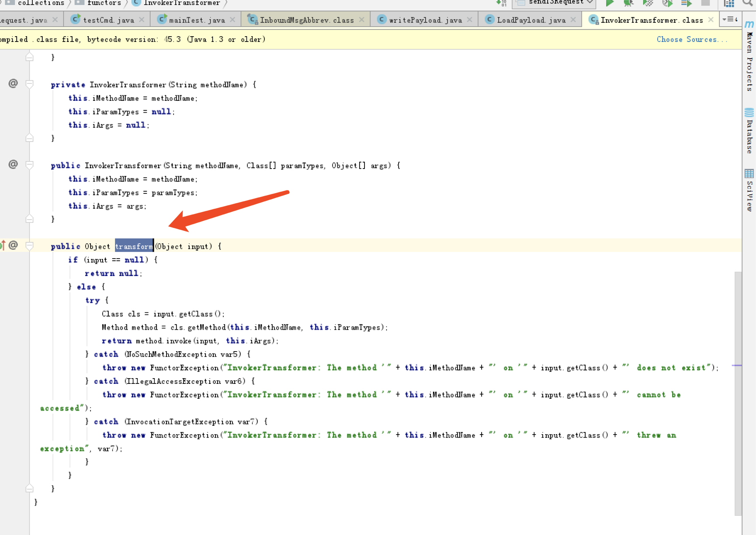
Task: Close the LoadPayload.java tab
Action: click(573, 20)
